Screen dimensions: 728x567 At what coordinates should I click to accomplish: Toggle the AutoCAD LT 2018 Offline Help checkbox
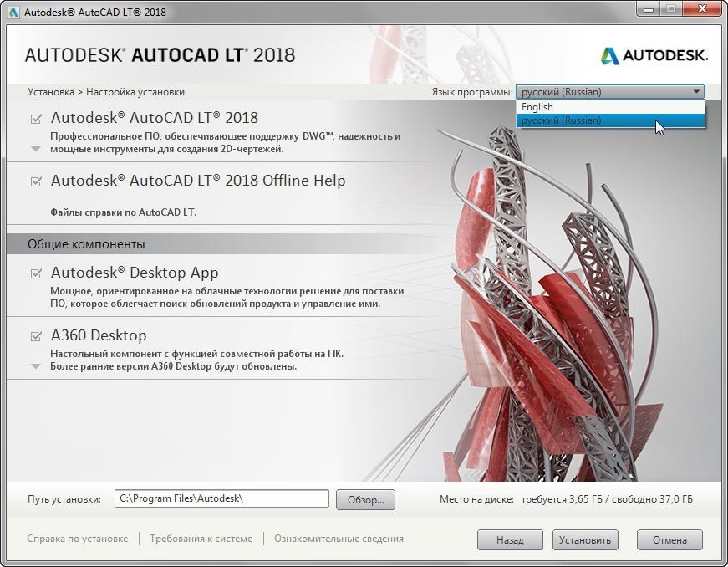36,181
